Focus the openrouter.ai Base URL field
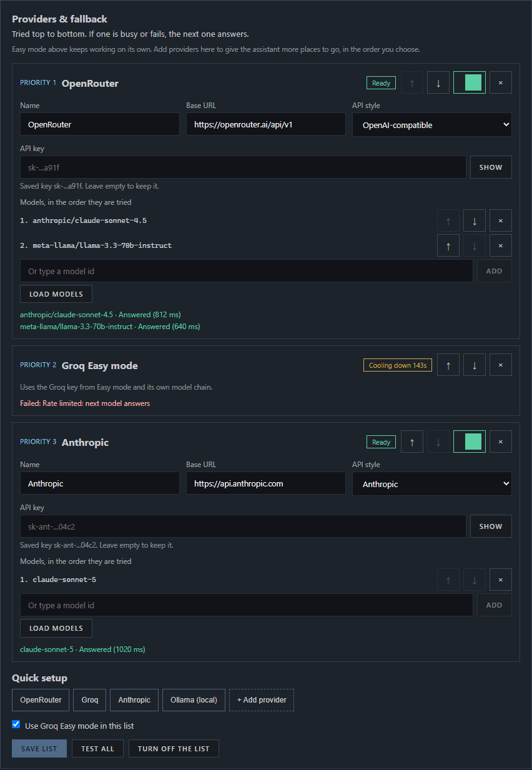 click(266, 124)
